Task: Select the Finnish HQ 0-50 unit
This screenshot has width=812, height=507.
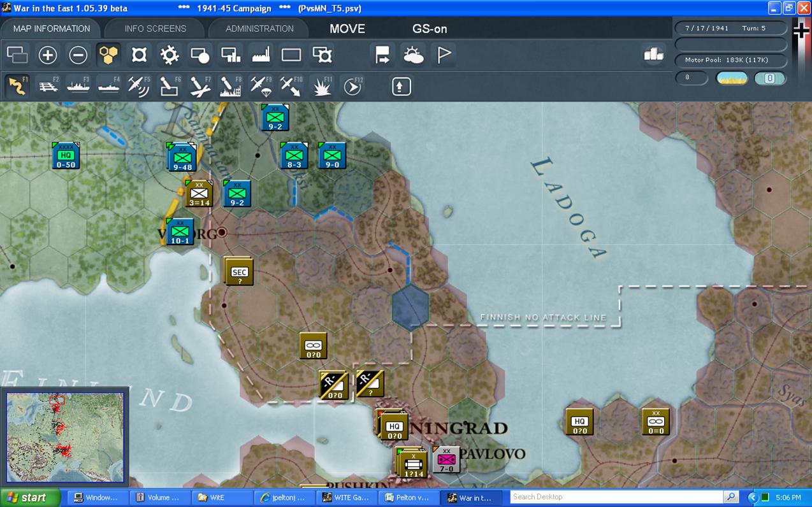Action: [66, 155]
